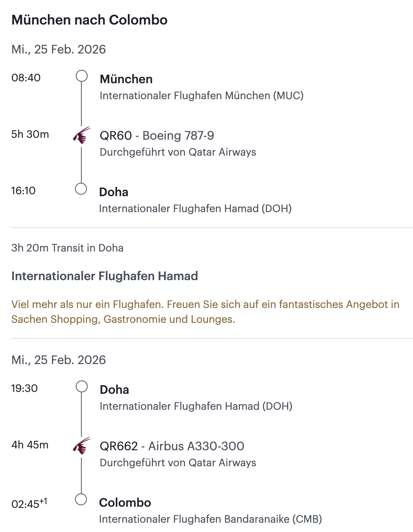This screenshot has width=413, height=532.
Task: Select the Colombo arrival circle marker
Action: (81, 499)
